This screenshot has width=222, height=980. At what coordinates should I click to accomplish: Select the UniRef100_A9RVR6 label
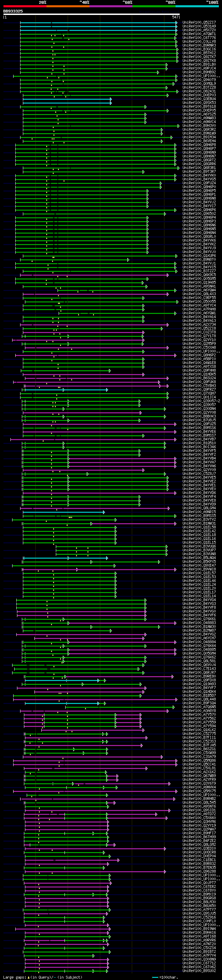[199, 940]
